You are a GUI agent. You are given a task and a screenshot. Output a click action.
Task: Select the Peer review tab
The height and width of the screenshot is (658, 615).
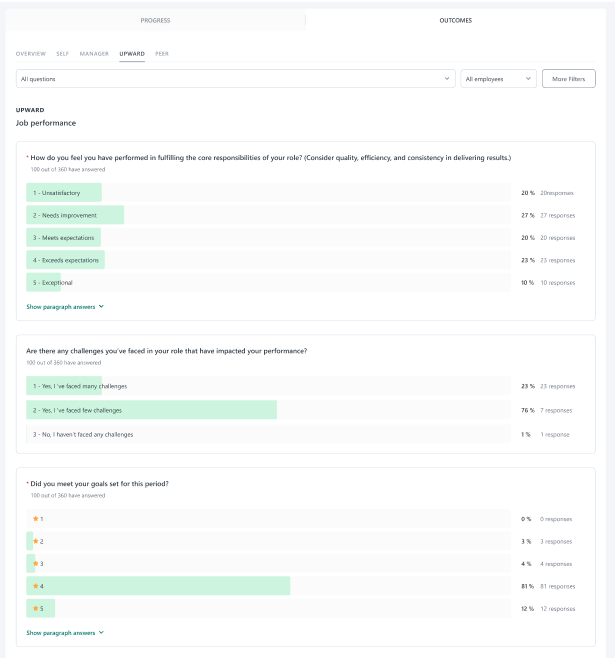click(x=162, y=53)
